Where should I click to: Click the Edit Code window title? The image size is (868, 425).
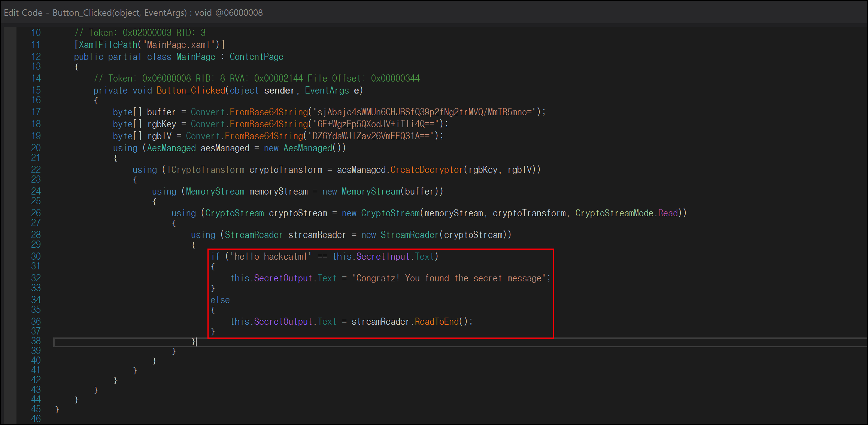click(x=133, y=13)
